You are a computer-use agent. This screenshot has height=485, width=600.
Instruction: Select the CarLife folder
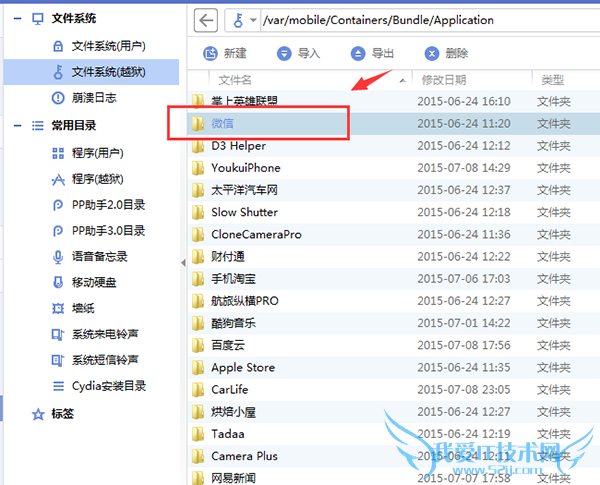point(394,390)
